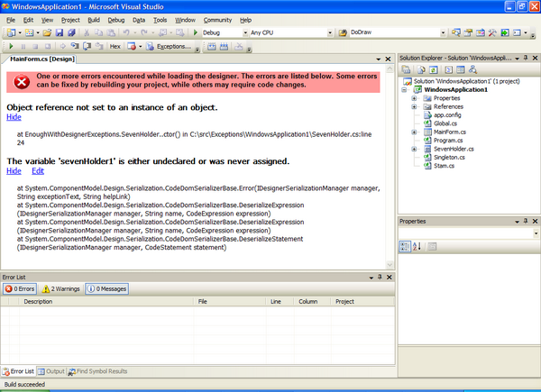The image size is (541, 392).
Task: Click the Save All icon
Action: coord(71,32)
